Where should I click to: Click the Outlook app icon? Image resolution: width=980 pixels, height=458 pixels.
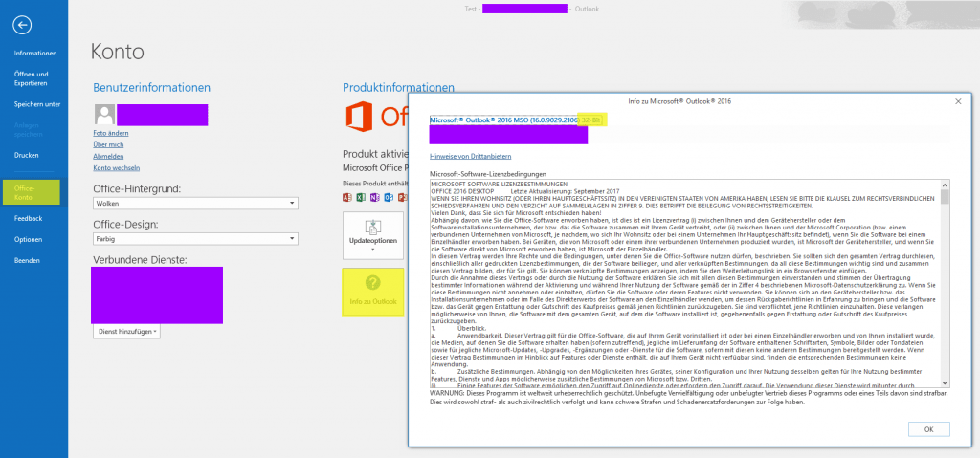click(x=389, y=198)
